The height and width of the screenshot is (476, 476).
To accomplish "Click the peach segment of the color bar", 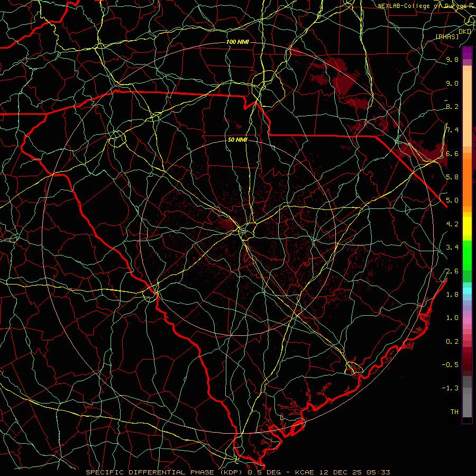I will pos(467,108).
